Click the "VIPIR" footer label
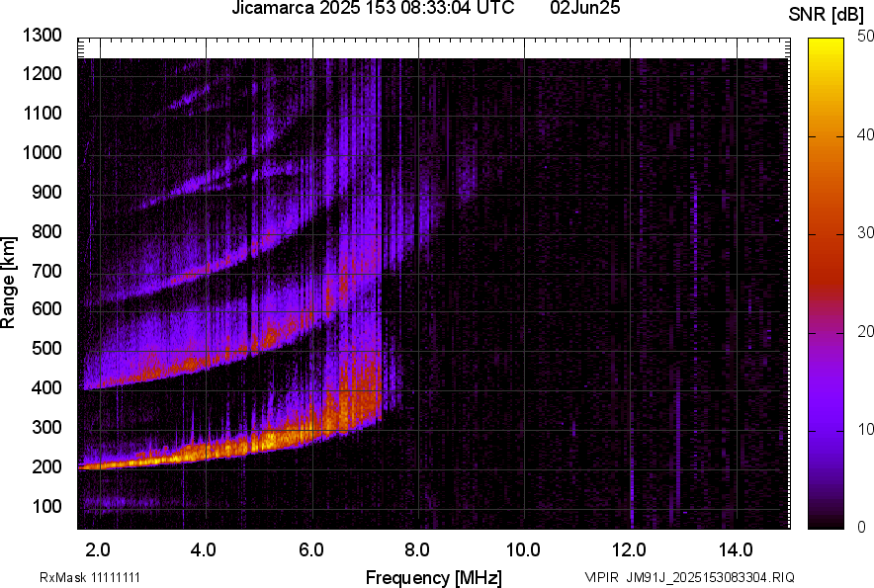 pyautogui.click(x=601, y=577)
